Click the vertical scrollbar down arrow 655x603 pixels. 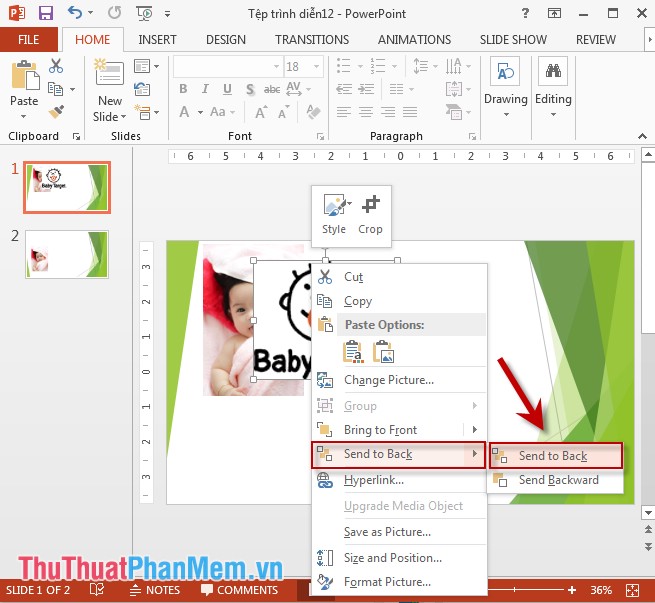pos(648,512)
